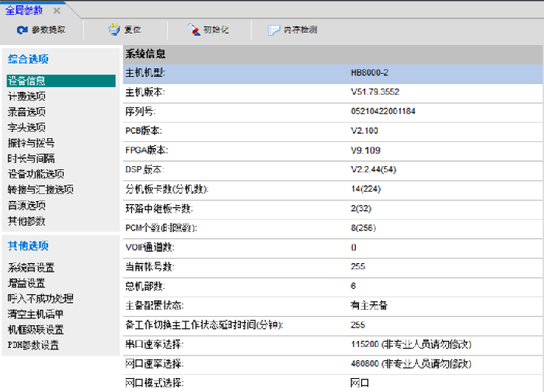
Task: Open 时长与间隔 in the sidebar
Action: 31,158
